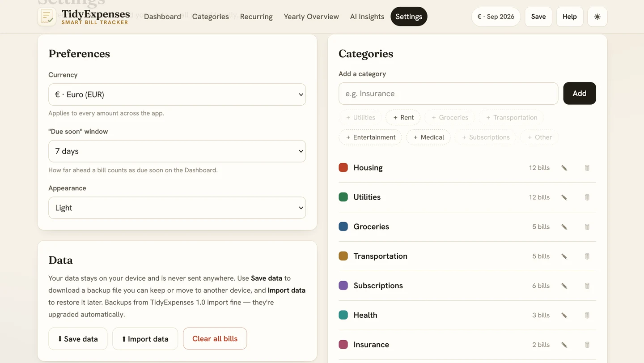Add the Rent suggestion chip
The width and height of the screenshot is (644, 363).
[403, 117]
